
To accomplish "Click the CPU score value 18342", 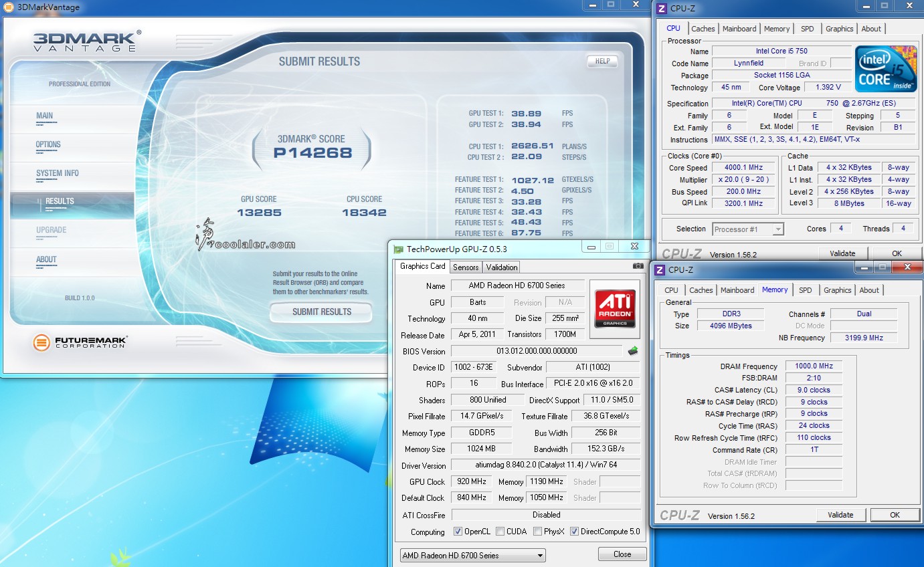I will click(x=364, y=213).
